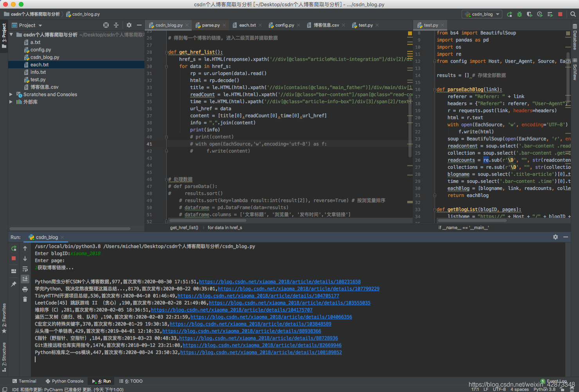The width and height of the screenshot is (579, 392).
Task: Open link ending in details/104705177
Action: (x=258, y=295)
